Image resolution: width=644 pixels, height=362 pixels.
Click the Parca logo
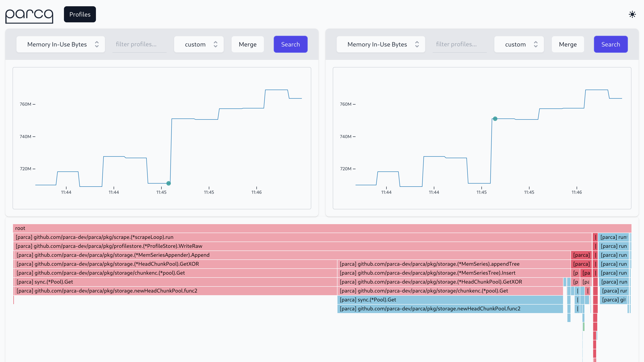coord(29,16)
